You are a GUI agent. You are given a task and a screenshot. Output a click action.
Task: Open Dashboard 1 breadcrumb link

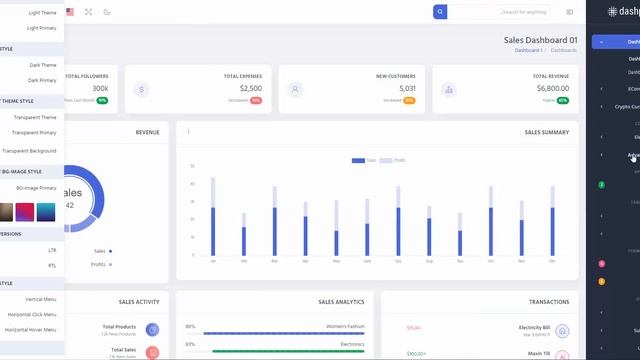[528, 51]
